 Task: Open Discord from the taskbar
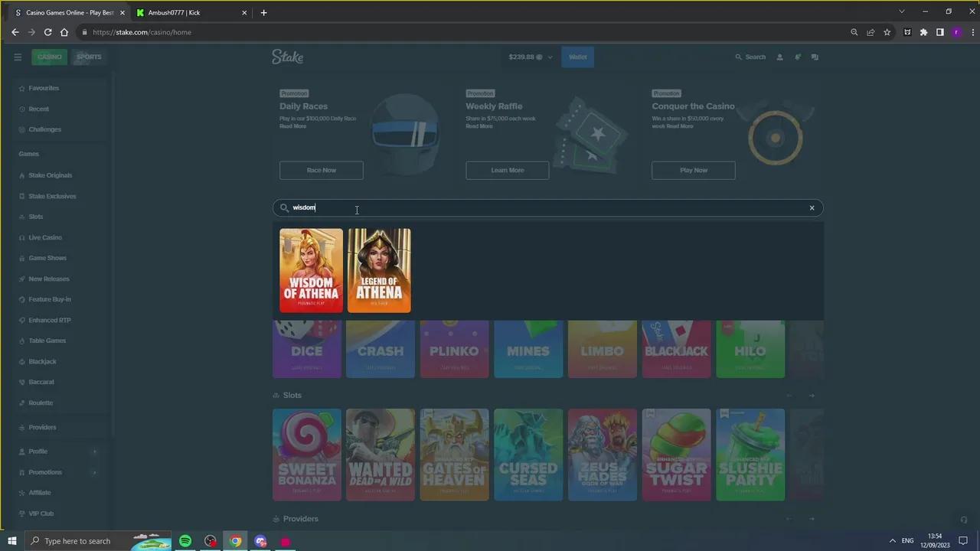(x=261, y=541)
